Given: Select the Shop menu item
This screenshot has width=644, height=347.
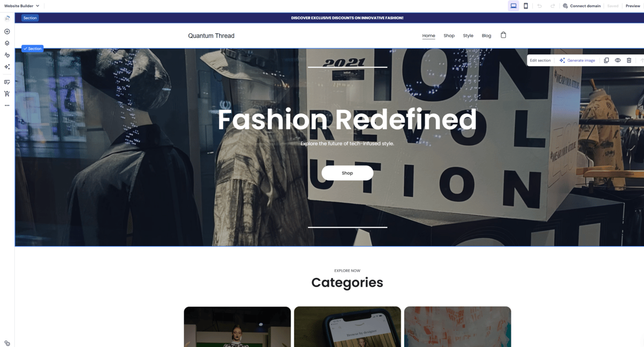Looking at the screenshot, I should (x=449, y=36).
